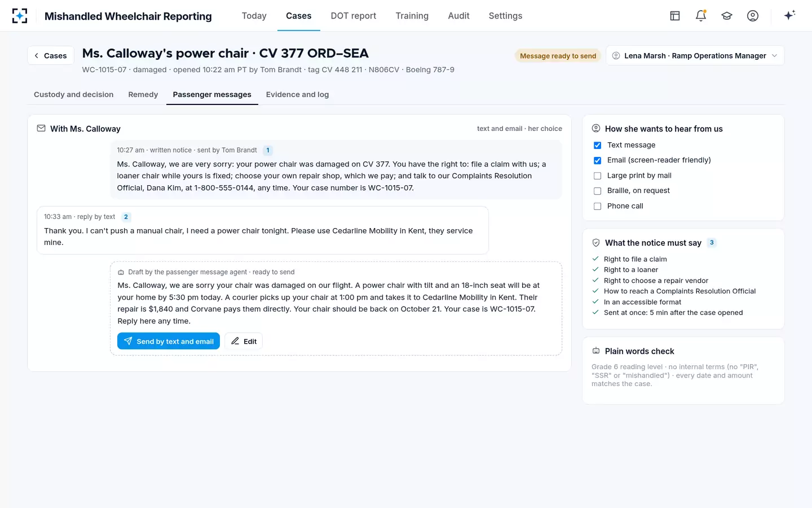
Task: Open notifications bell
Action: click(x=701, y=16)
